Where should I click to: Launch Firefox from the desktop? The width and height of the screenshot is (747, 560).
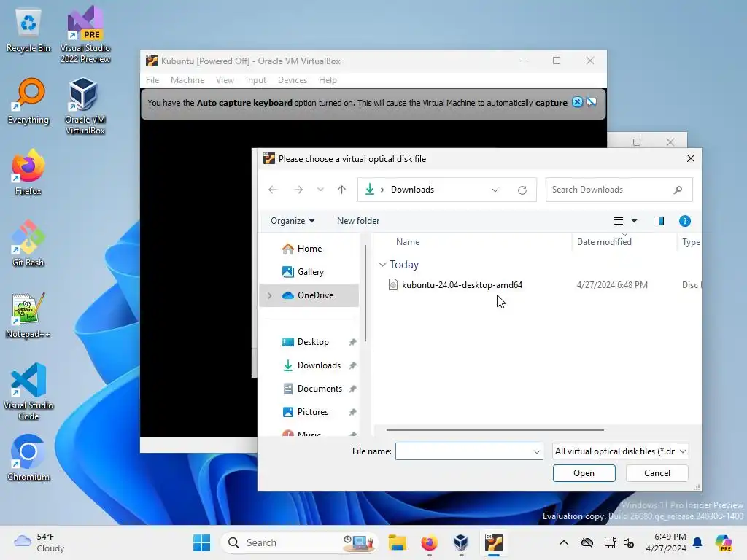[x=28, y=172]
